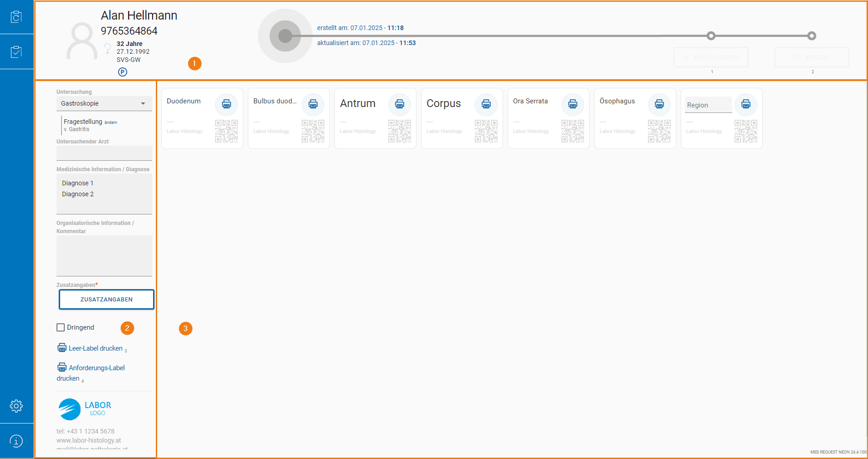Click patient number 9765364864
This screenshot has height=459, width=868.
[x=129, y=31]
